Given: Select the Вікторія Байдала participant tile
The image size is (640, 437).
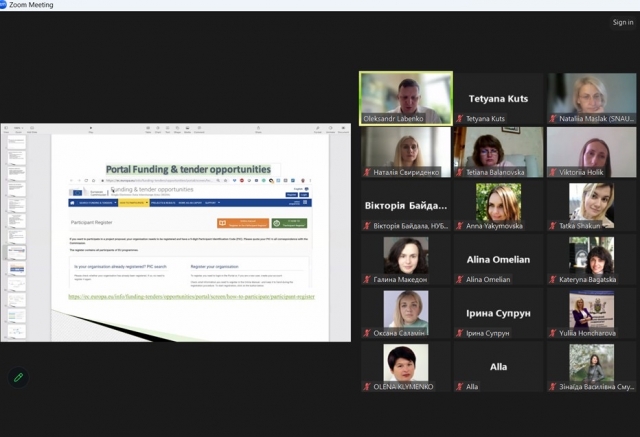Looking at the screenshot, I should [x=406, y=206].
